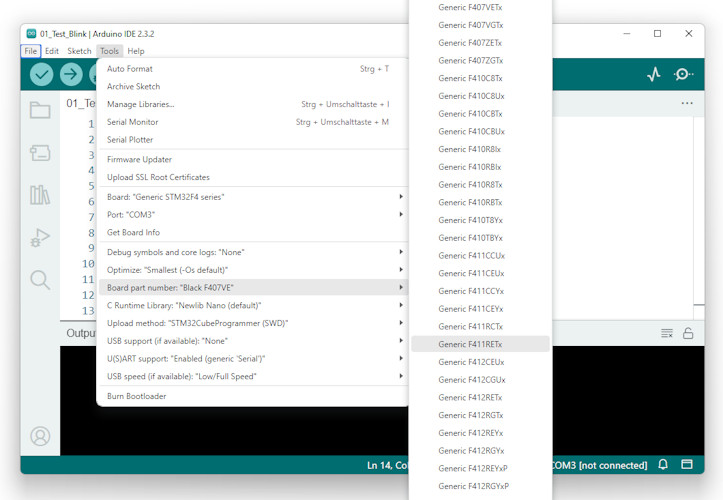Choose Archive Sketch
This screenshot has width=723, height=500.
coord(252,87)
